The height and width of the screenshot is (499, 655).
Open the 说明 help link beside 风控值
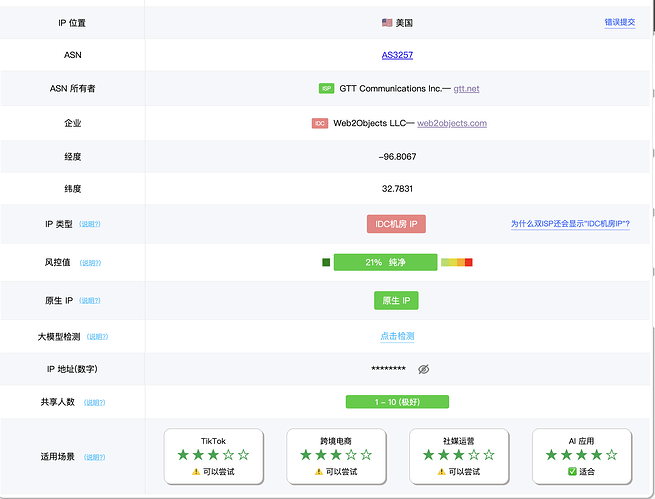coord(90,263)
